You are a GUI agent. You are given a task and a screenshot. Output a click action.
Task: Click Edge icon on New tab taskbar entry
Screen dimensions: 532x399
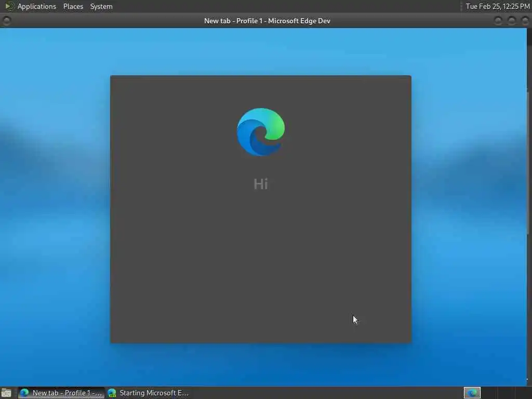pyautogui.click(x=24, y=393)
